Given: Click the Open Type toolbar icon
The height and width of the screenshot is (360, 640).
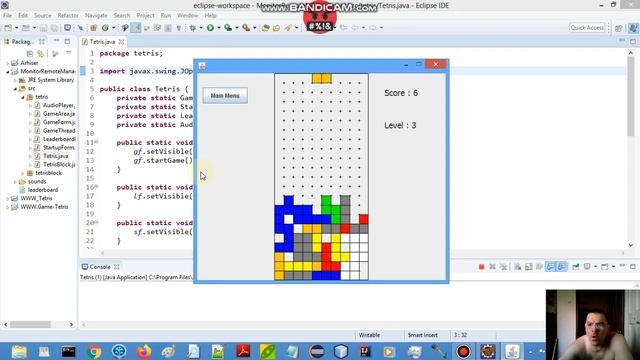Looking at the screenshot, I should 265,28.
